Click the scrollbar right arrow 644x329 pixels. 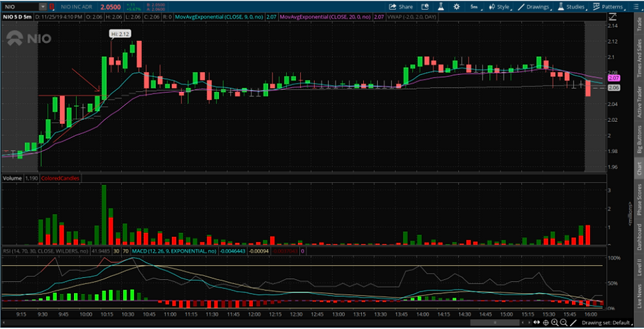(529, 322)
